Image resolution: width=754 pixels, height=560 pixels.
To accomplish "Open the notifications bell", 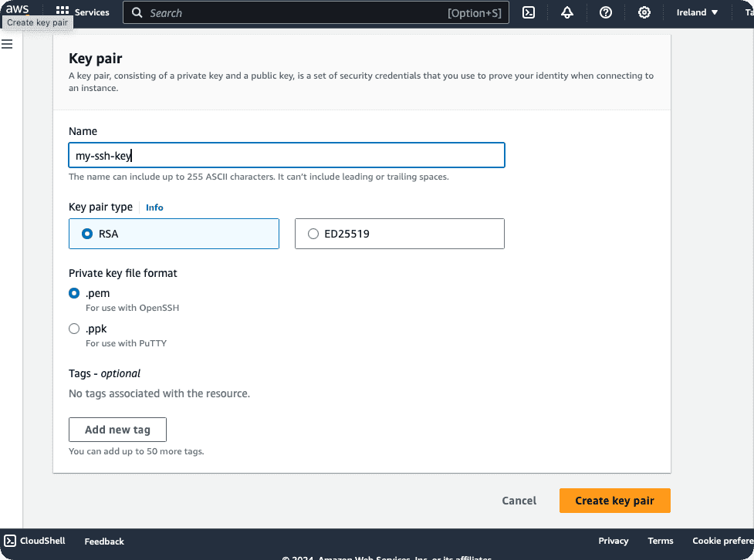I will tap(567, 12).
